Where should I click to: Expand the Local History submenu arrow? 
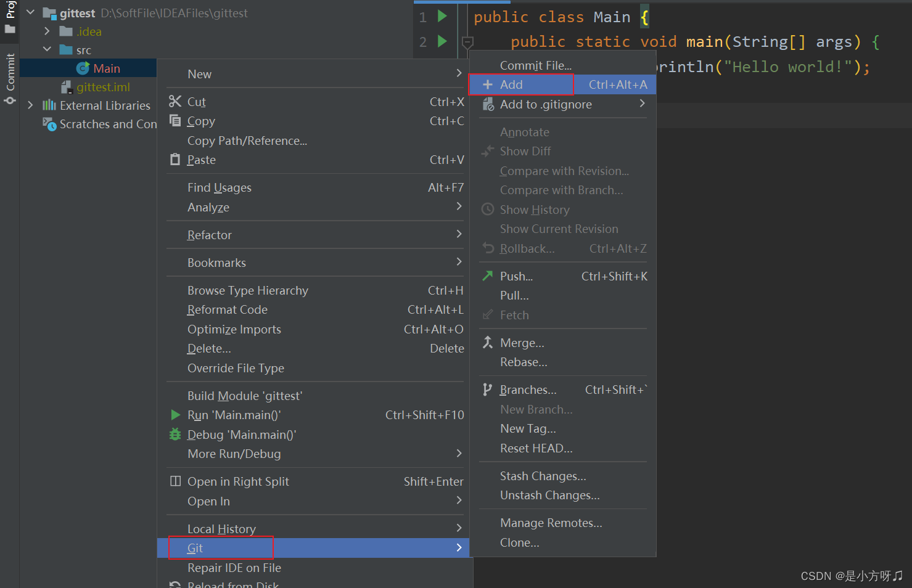point(459,528)
